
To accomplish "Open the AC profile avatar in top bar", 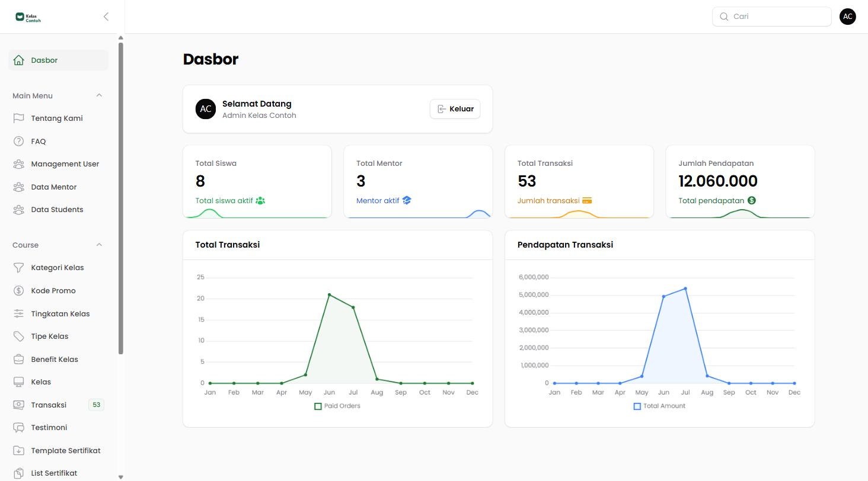I will (x=848, y=17).
